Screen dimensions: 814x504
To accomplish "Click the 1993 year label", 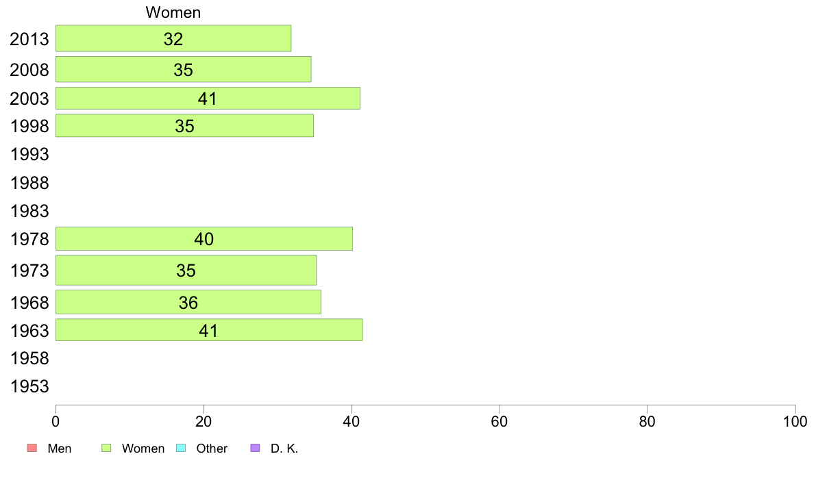I will 29,154.
